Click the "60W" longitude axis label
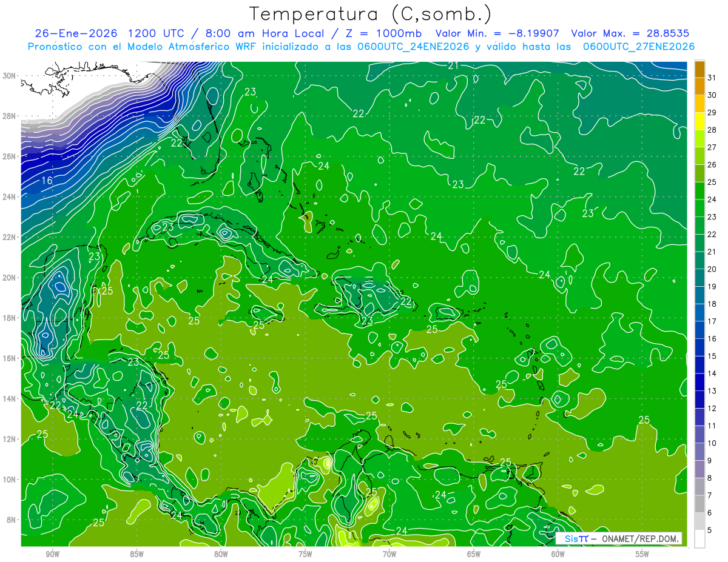 click(558, 554)
